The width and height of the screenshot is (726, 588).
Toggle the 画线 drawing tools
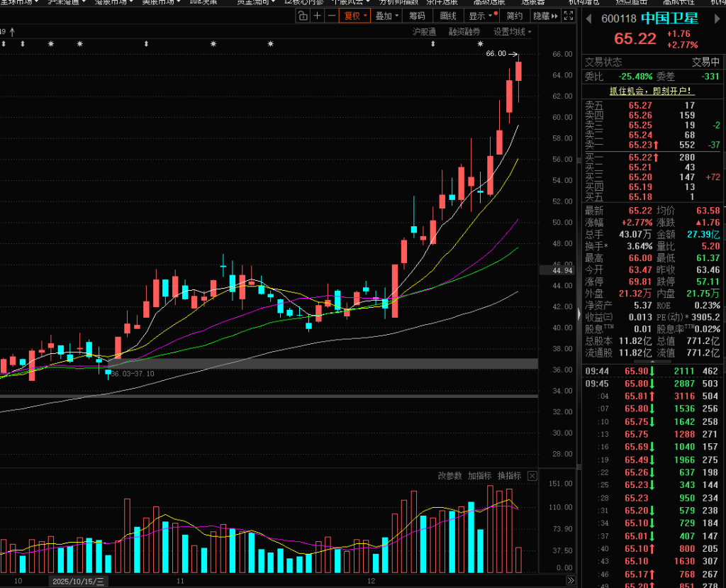pyautogui.click(x=448, y=16)
